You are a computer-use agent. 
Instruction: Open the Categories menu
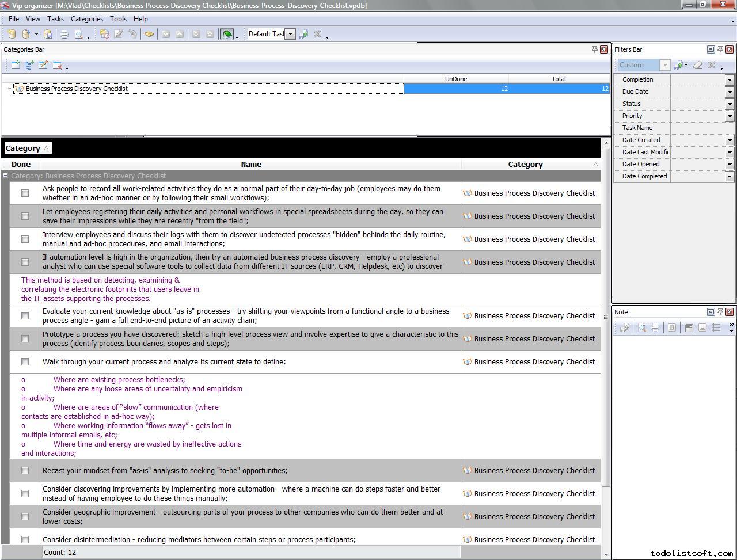[86, 19]
